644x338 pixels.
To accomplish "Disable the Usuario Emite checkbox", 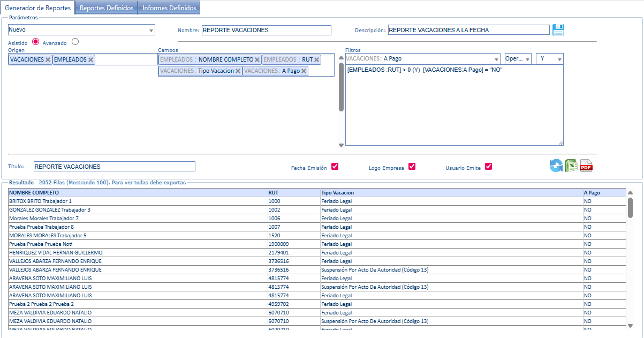I will tap(488, 167).
